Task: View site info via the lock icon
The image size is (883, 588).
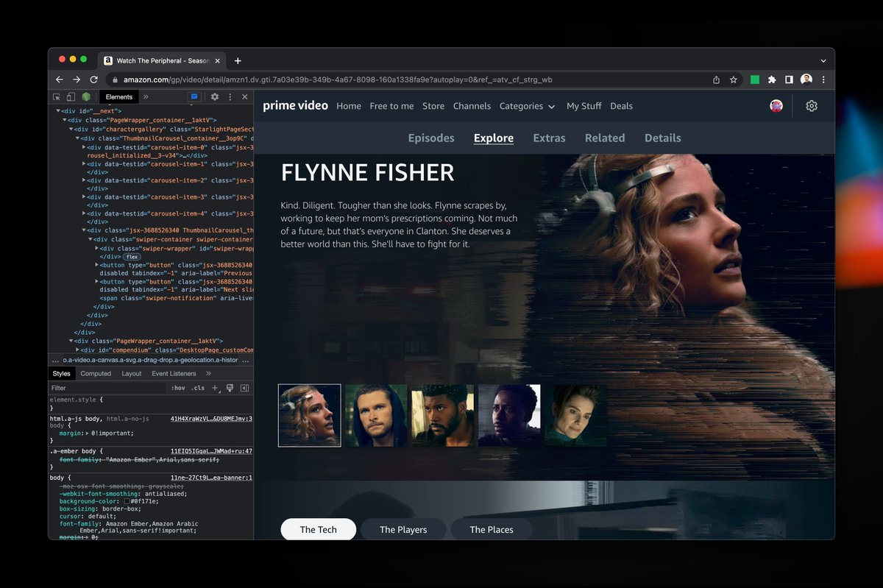Action: 114,79
